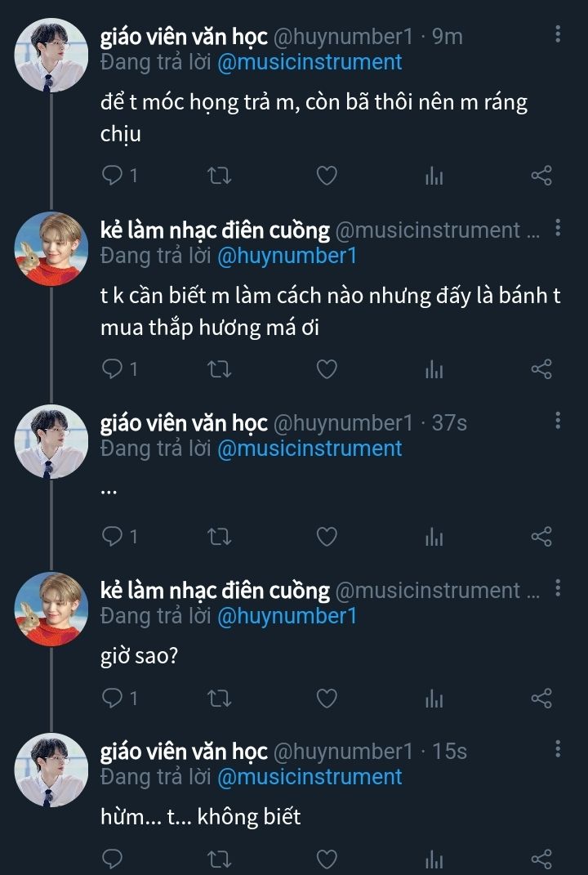The image size is (588, 875).
Task: Like the "hừm... t... không biết" tweet
Action: tap(327, 859)
